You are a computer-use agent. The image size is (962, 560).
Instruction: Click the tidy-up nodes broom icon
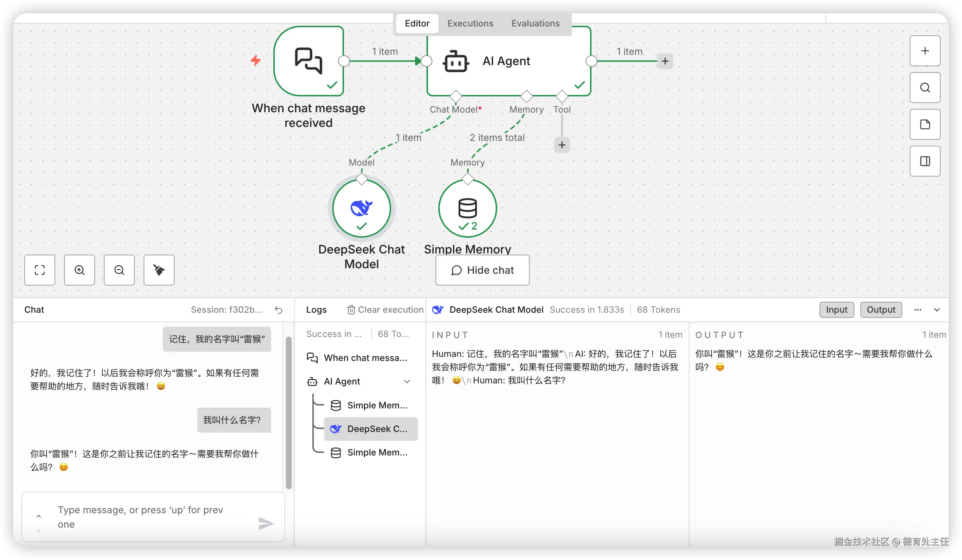tap(159, 270)
